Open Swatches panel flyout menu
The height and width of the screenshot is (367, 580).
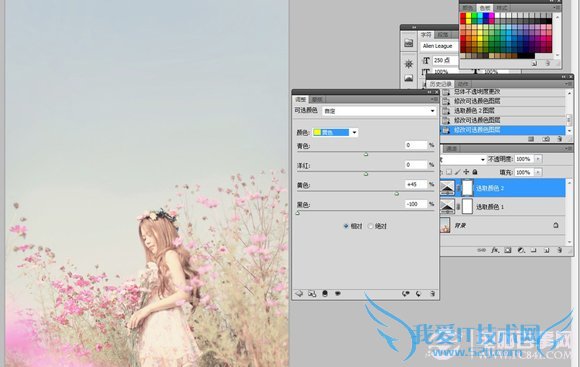557,8
